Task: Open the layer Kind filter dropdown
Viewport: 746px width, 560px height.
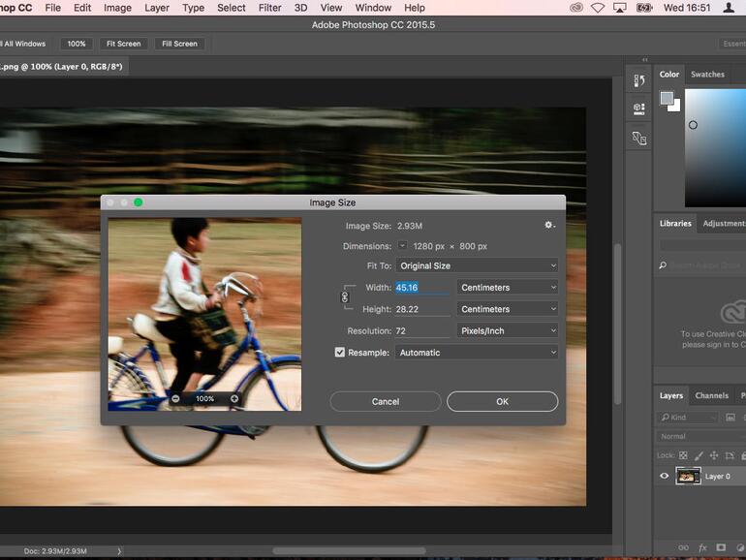Action: 688,418
